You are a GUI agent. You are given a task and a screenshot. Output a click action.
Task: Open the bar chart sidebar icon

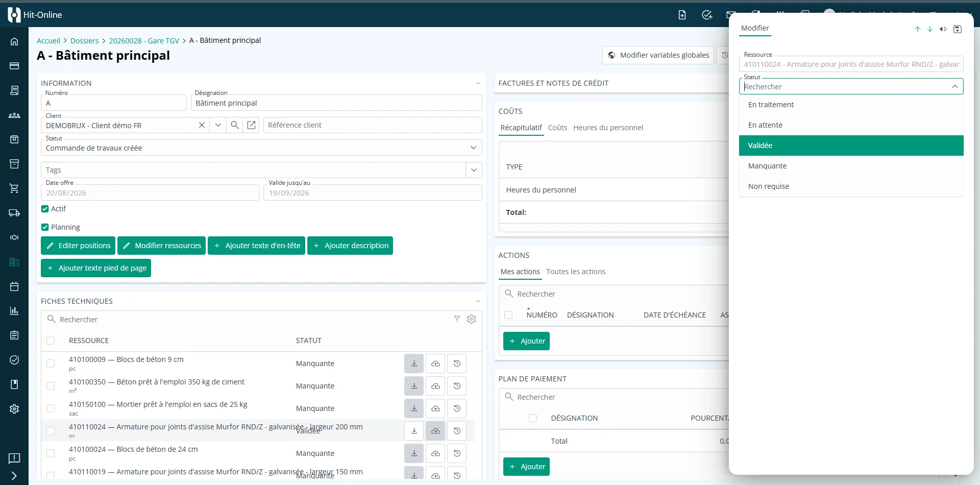(x=14, y=311)
